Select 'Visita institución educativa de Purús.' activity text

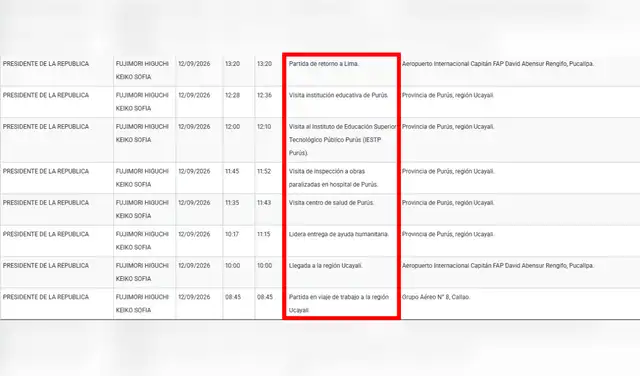(x=338, y=95)
